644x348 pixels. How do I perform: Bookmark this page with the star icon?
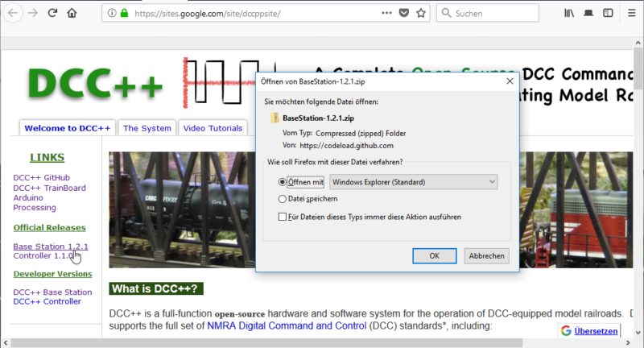coord(421,13)
